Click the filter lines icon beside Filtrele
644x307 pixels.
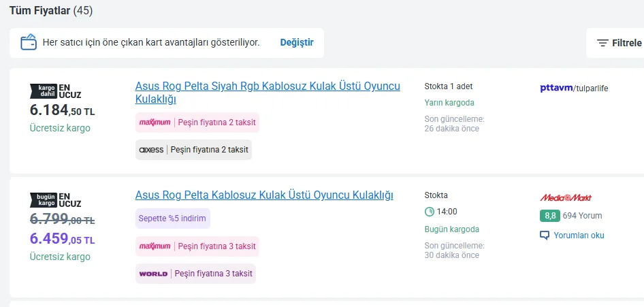pyautogui.click(x=602, y=43)
